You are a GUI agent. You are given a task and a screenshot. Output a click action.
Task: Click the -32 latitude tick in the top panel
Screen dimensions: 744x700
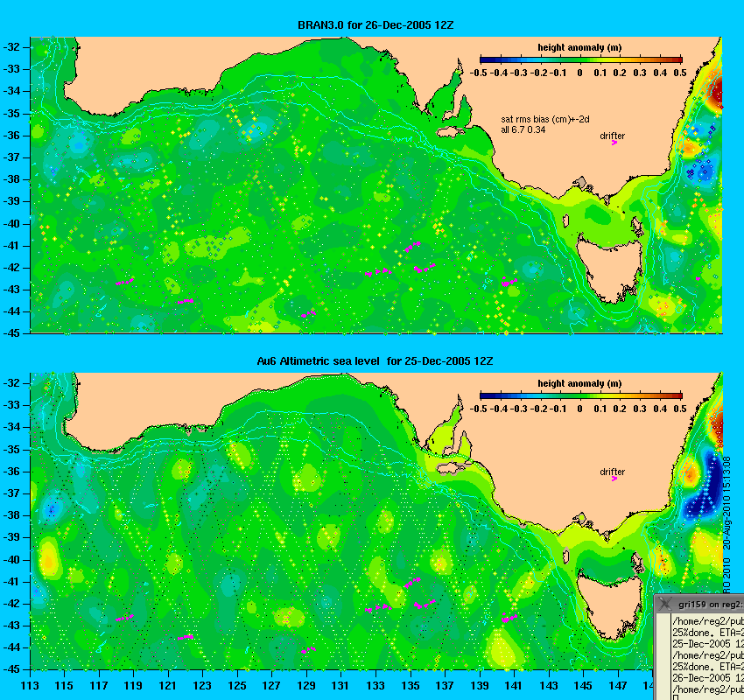click(12, 47)
